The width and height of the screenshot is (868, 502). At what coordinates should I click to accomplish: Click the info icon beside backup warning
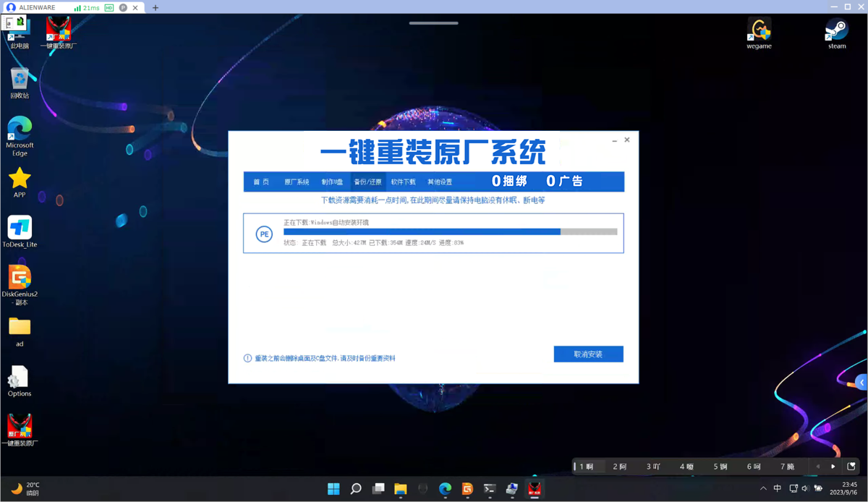[247, 358]
